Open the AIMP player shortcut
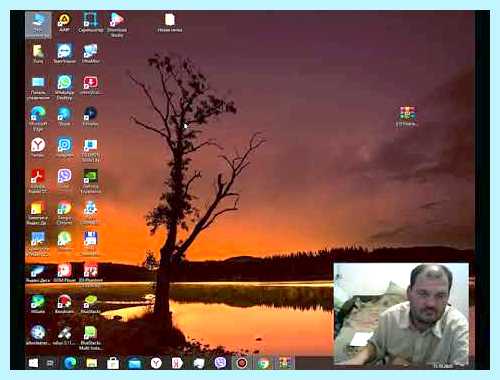The image size is (500, 380). (64, 22)
